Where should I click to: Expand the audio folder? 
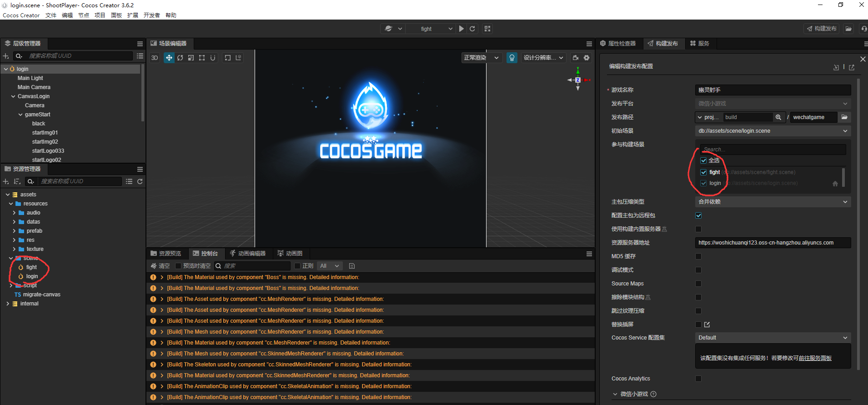point(14,213)
